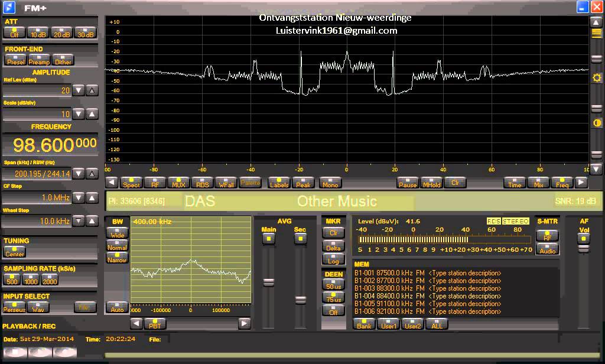Set bandwidth to Wide
Screen dimensions: 605x364
coord(118,233)
